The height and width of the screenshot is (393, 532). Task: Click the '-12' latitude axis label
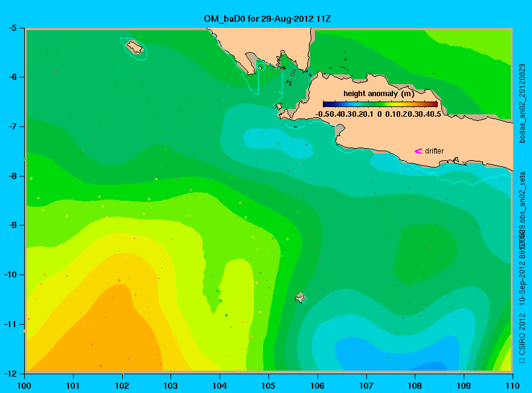[10, 373]
